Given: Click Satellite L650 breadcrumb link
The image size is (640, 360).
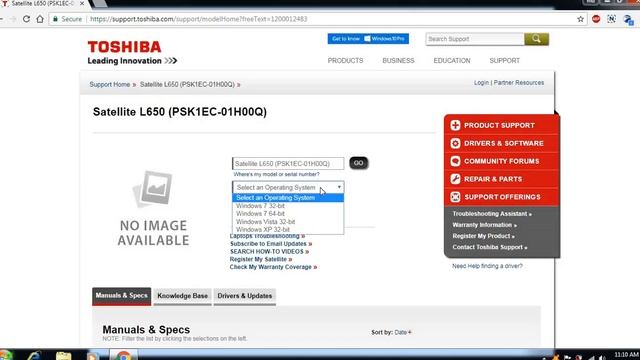Looking at the screenshot, I should (x=187, y=84).
